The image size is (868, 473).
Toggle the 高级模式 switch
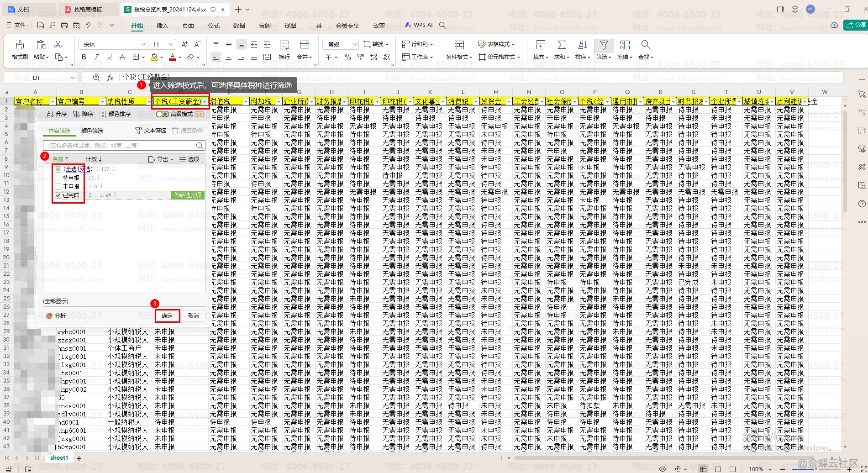coord(162,114)
